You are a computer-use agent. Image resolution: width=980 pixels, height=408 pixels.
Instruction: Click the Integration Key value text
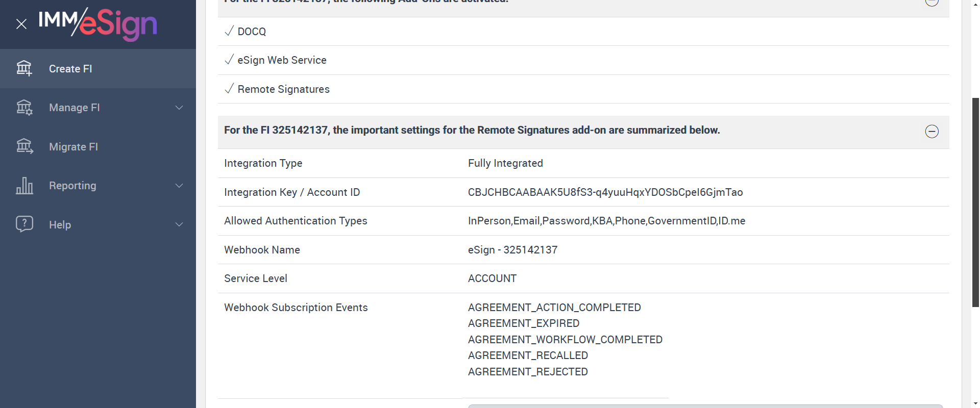(x=605, y=192)
